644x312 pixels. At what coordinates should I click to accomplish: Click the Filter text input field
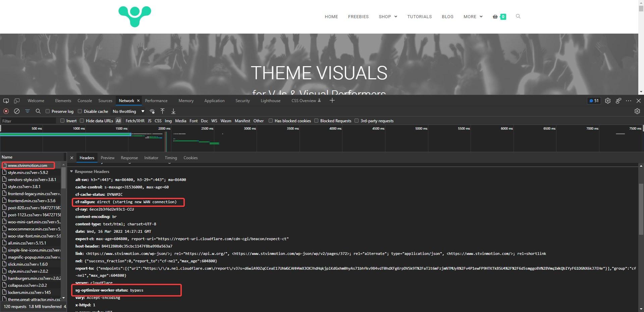tap(29, 121)
